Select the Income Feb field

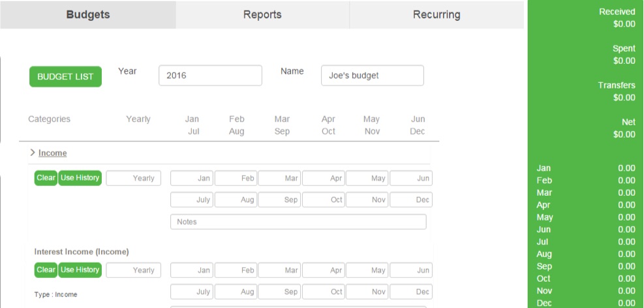236,178
